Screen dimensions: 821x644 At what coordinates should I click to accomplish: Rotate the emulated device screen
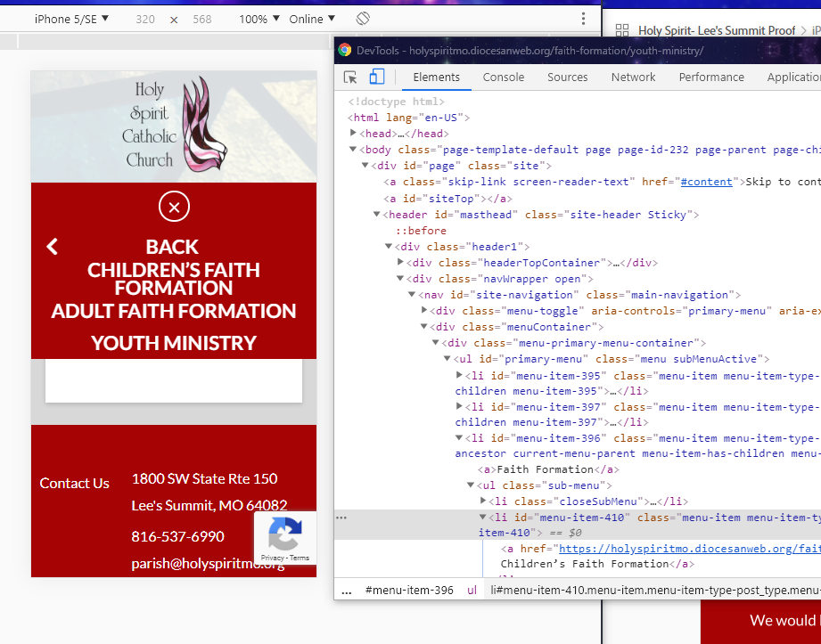pos(363,19)
